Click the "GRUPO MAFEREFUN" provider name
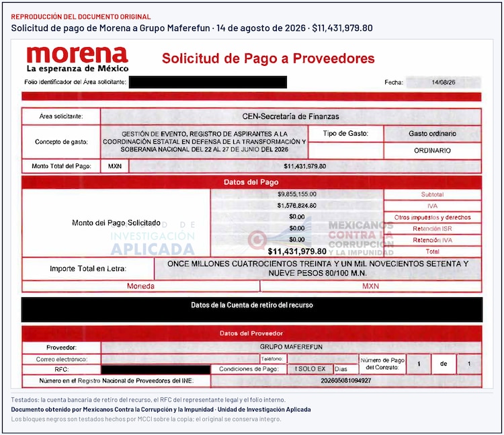Screen dimensions: 504x435 tap(291, 347)
